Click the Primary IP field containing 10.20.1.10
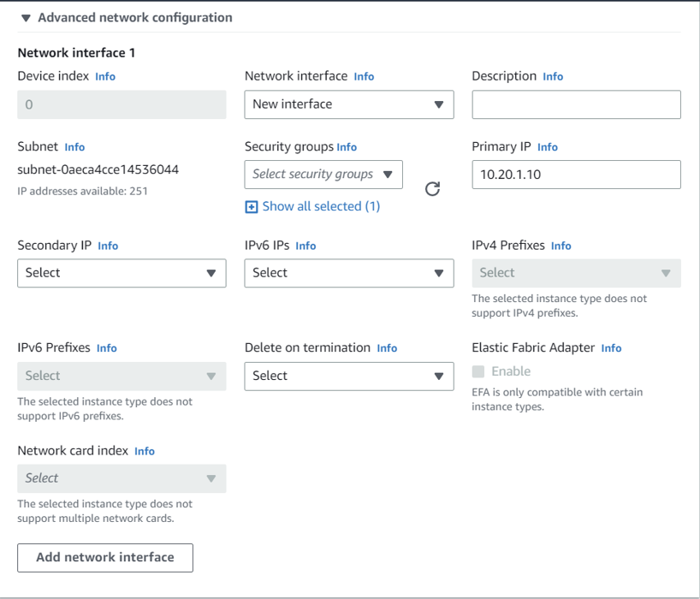The height and width of the screenshot is (599, 700). point(576,175)
